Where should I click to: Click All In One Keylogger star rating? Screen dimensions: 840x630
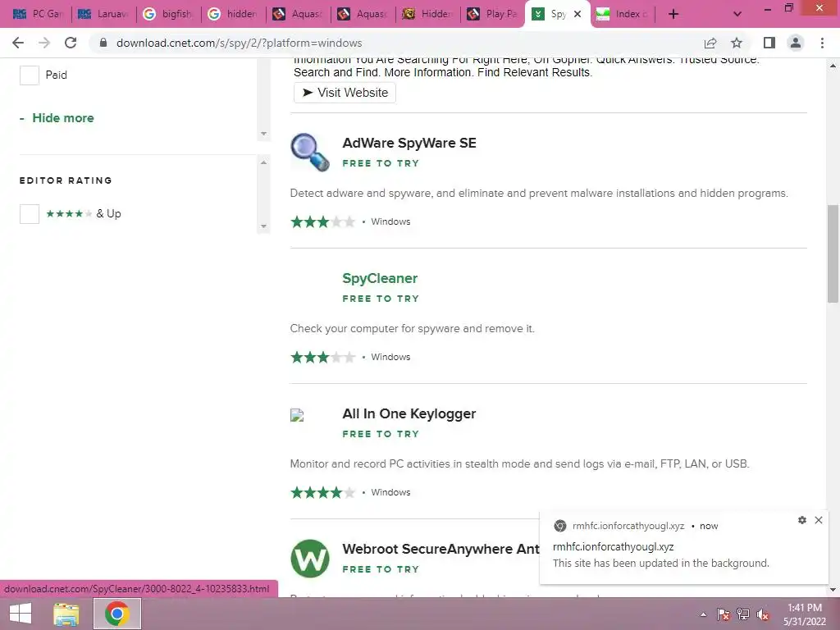(322, 492)
